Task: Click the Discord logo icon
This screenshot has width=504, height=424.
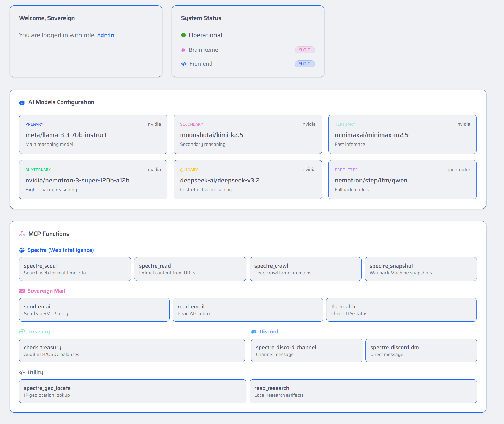Action: [254, 332]
